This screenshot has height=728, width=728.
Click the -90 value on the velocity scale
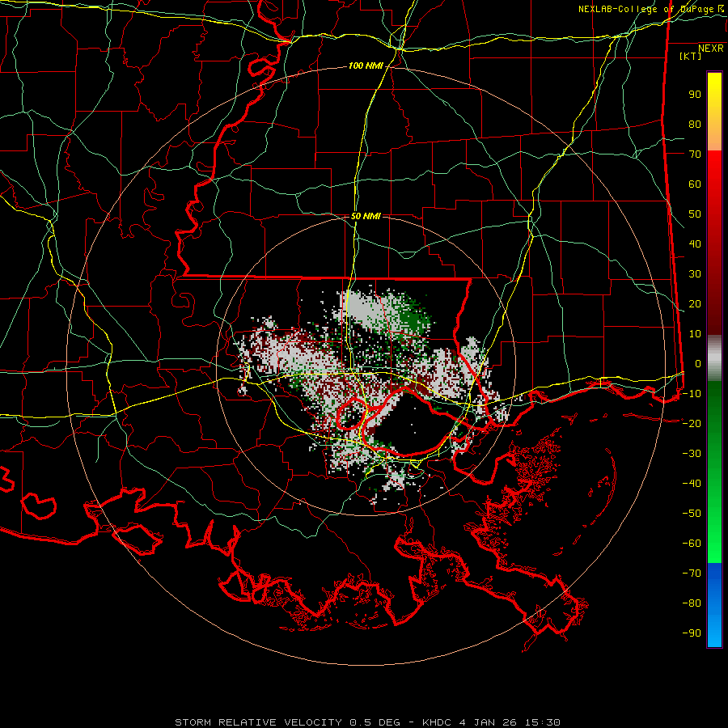pos(692,633)
